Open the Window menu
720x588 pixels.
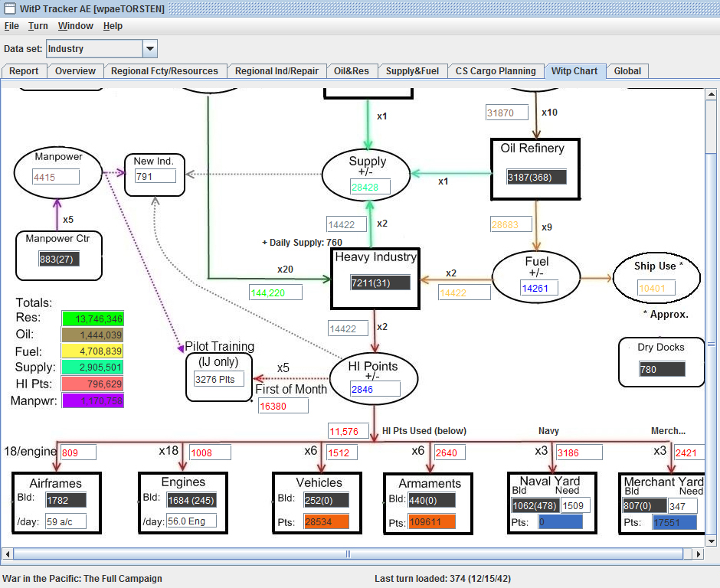76,26
